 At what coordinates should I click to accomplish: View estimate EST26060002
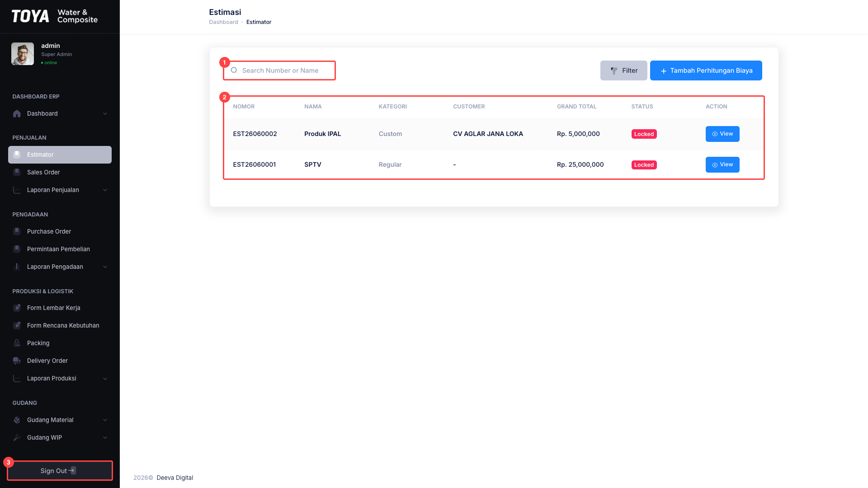(722, 134)
